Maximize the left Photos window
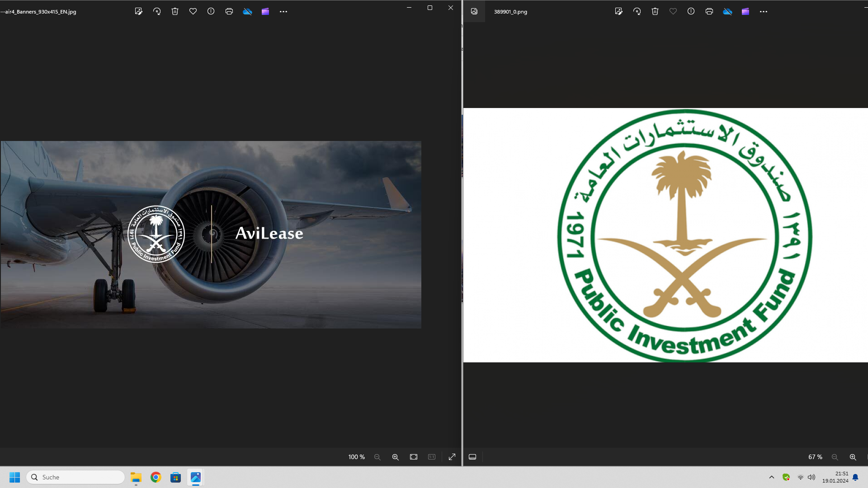 click(x=430, y=8)
